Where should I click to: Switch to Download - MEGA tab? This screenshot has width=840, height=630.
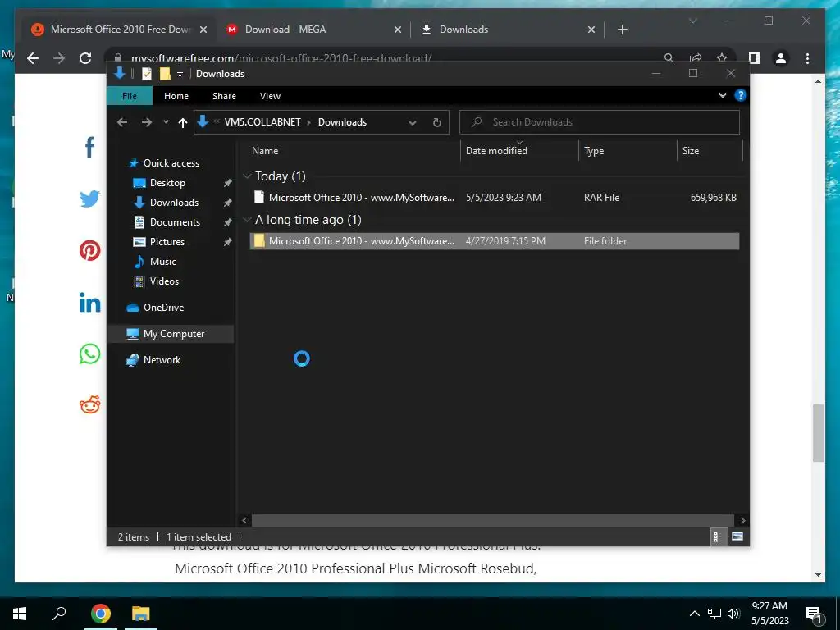click(313, 30)
